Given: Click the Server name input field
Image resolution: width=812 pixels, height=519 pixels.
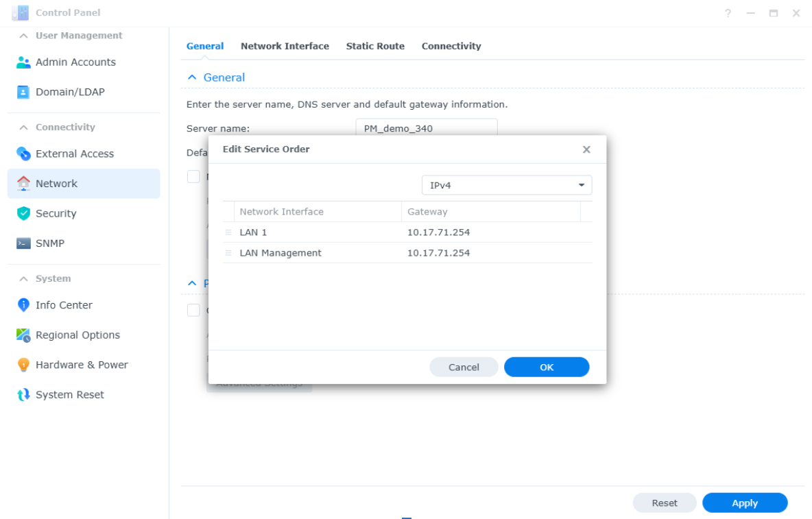Looking at the screenshot, I should point(426,128).
